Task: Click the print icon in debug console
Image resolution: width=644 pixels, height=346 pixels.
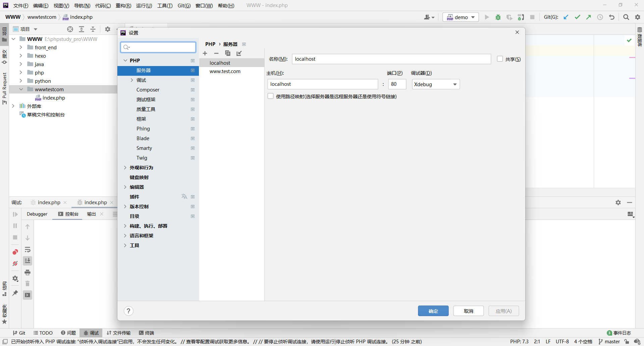Action: coord(28,272)
